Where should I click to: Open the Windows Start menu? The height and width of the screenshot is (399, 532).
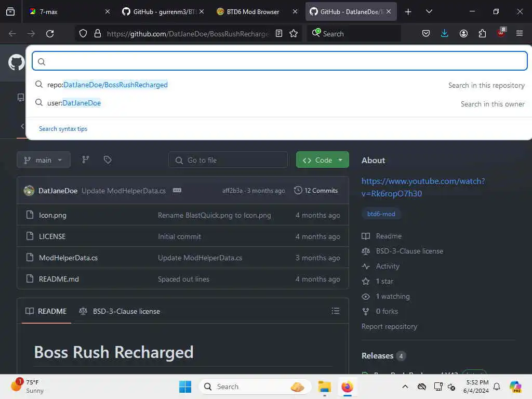[185, 387]
